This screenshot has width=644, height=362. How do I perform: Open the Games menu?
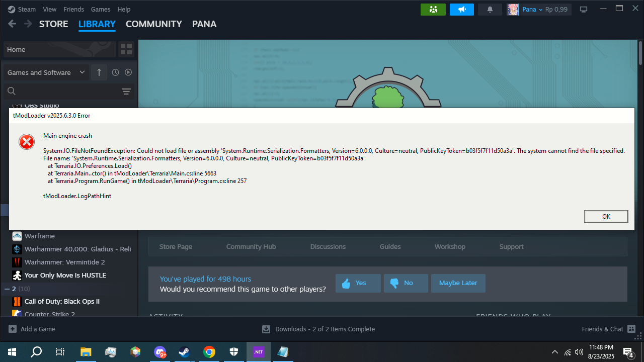click(101, 9)
